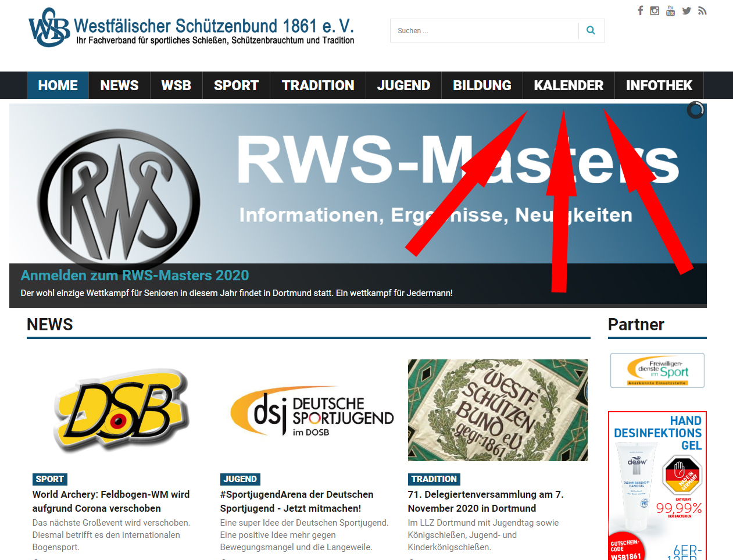Open the Anmelden zum RWS-Masters 2020 headline

click(135, 275)
